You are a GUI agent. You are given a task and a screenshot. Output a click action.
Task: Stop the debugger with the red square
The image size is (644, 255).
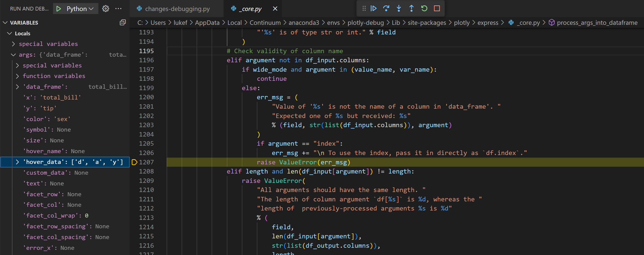(x=437, y=8)
